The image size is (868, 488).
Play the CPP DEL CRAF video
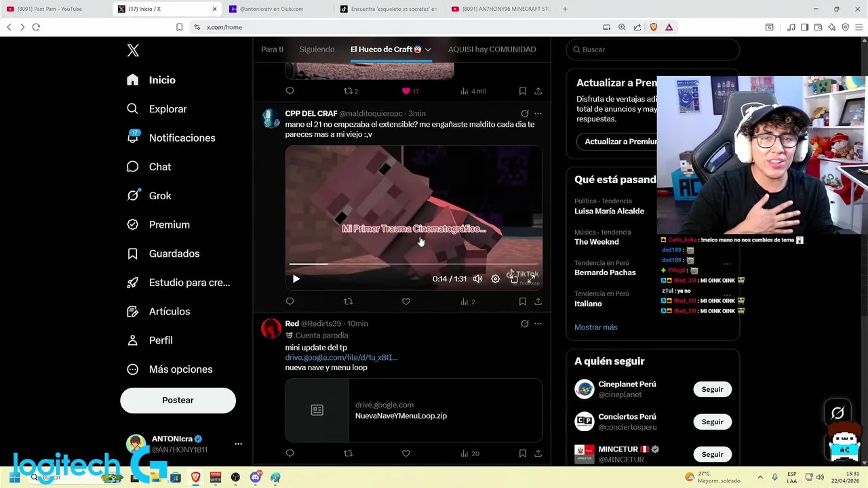(296, 279)
